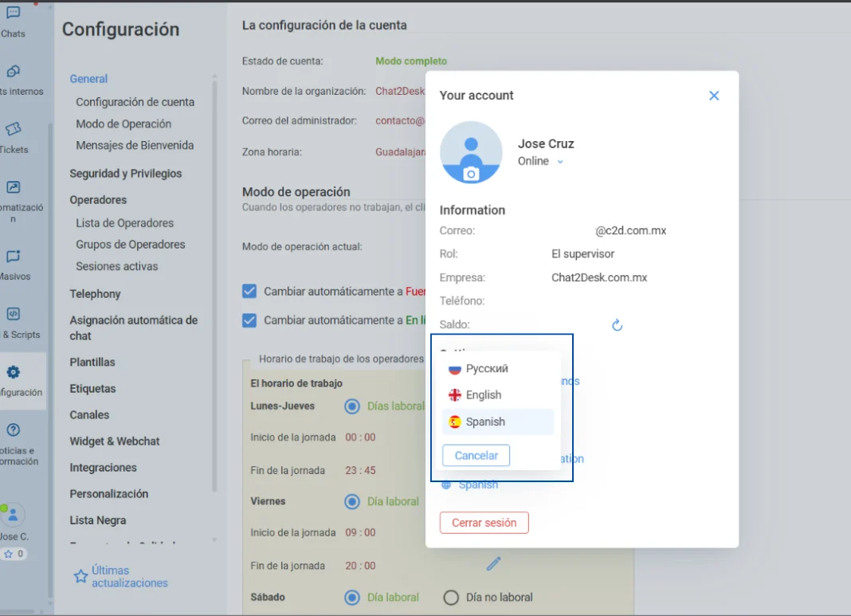Close the Your account dialog
Image resolution: width=851 pixels, height=616 pixels.
coord(714,96)
